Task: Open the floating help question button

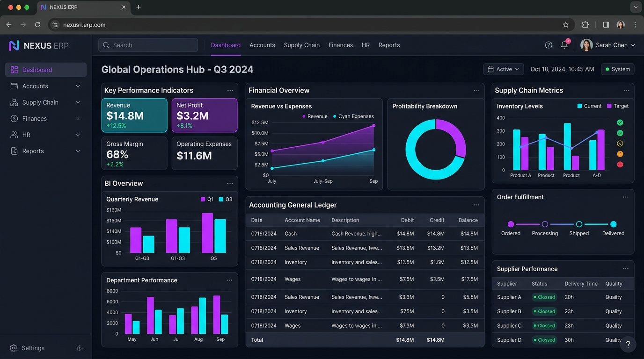Action: click(628, 345)
